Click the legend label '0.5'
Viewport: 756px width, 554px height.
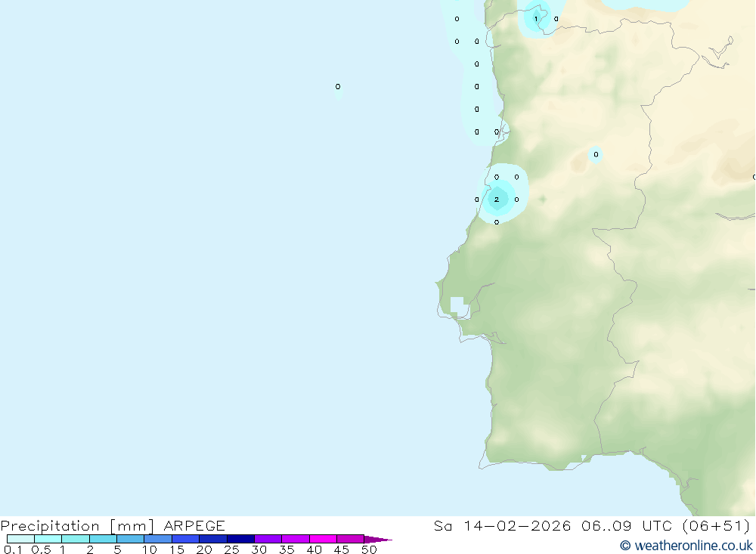coord(41,549)
